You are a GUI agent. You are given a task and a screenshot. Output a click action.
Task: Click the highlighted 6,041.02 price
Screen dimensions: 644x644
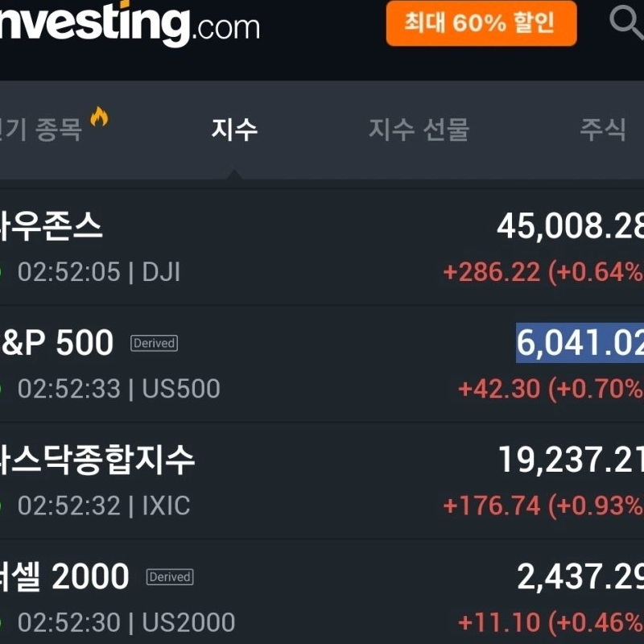click(x=580, y=344)
